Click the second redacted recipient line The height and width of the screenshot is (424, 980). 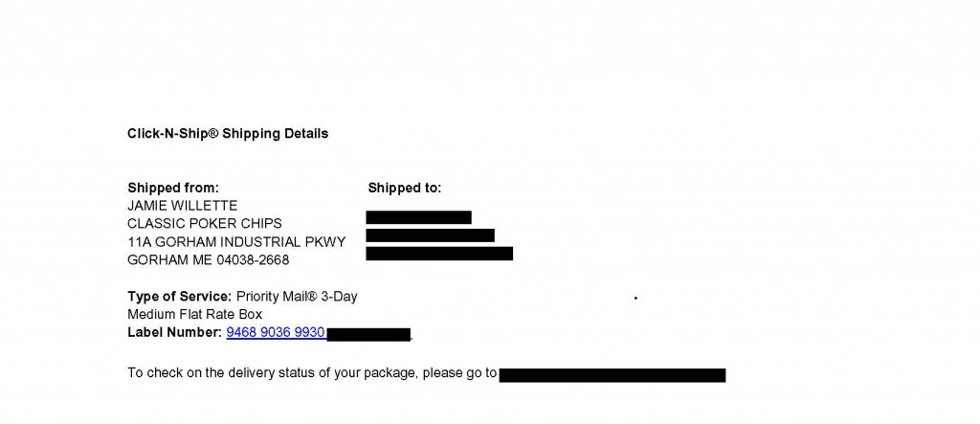pyautogui.click(x=430, y=235)
